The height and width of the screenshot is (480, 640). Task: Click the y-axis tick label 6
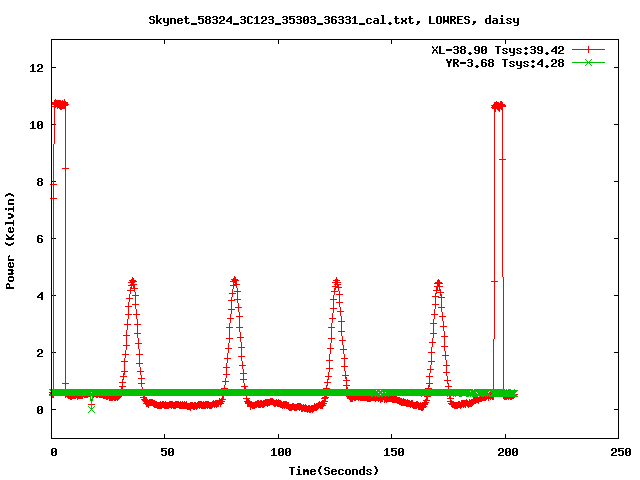40,239
